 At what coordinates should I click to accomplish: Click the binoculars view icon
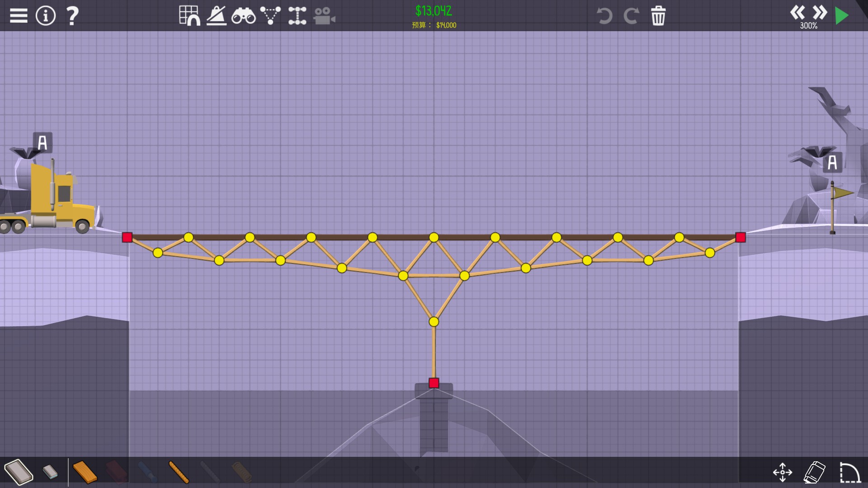click(x=243, y=16)
